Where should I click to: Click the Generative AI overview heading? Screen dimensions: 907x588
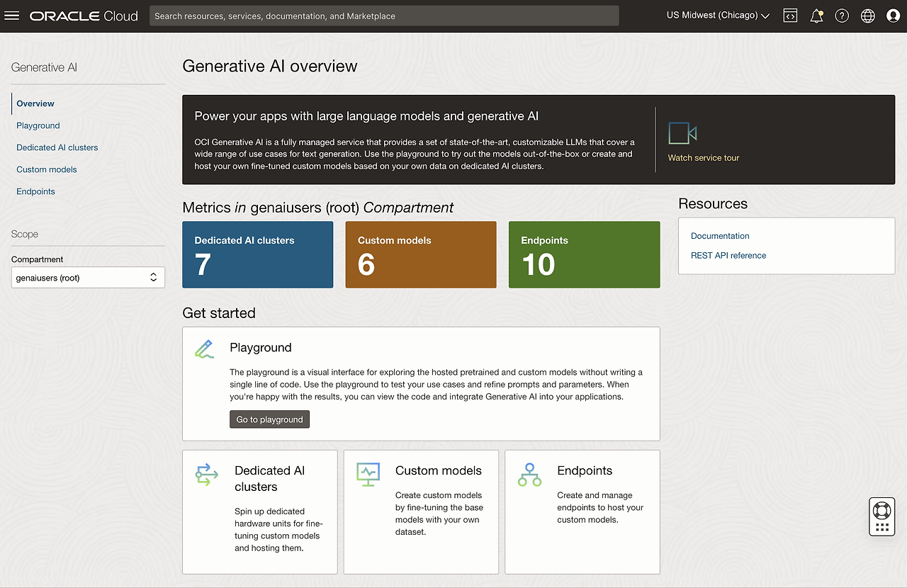(270, 67)
